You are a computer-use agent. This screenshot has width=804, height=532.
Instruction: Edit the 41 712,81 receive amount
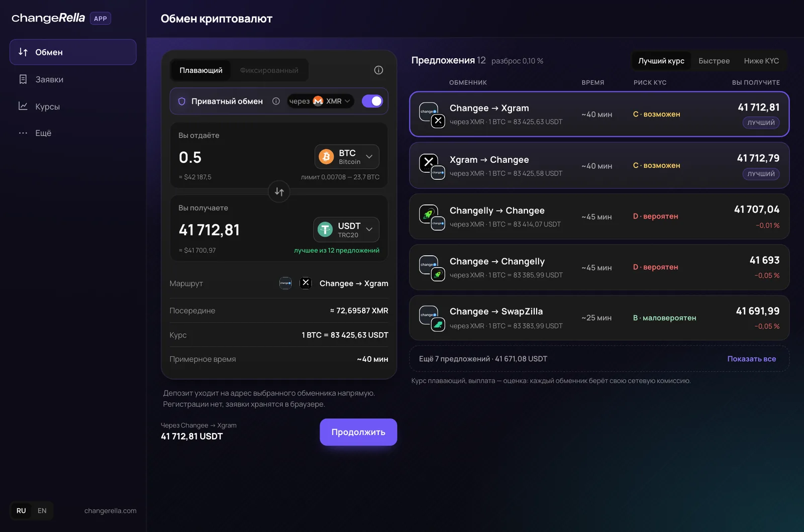point(210,230)
